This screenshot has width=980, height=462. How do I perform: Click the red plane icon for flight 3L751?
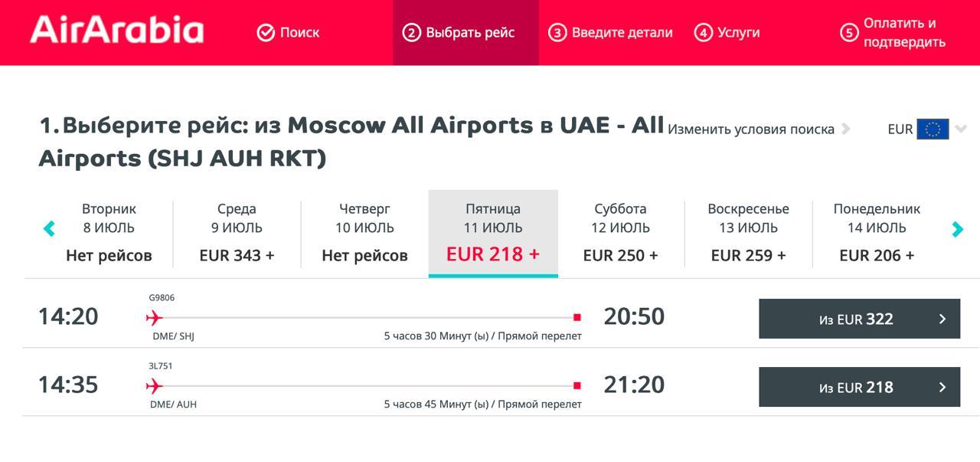(155, 386)
